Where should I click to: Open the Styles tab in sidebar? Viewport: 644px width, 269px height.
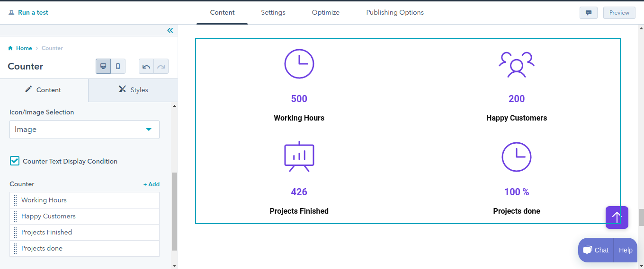point(133,90)
